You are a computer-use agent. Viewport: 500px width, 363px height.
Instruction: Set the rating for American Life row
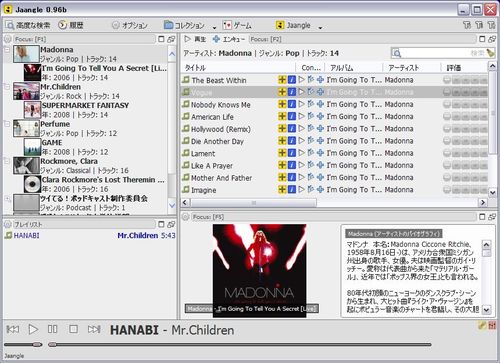(465, 117)
